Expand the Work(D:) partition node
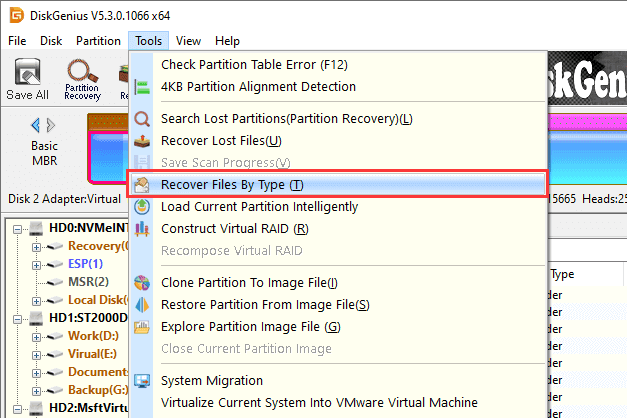The height and width of the screenshot is (418, 627). pos(37,336)
